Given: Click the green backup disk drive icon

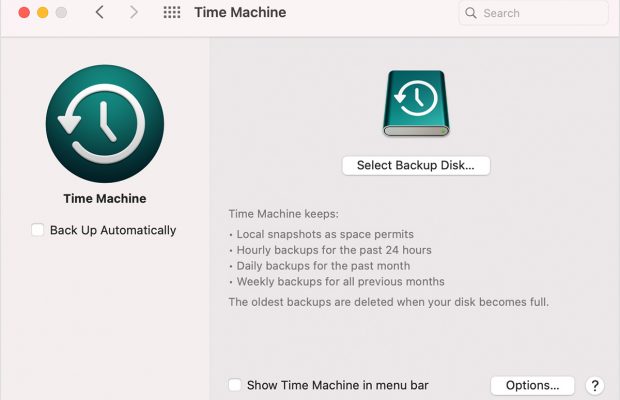Looking at the screenshot, I should point(416,103).
